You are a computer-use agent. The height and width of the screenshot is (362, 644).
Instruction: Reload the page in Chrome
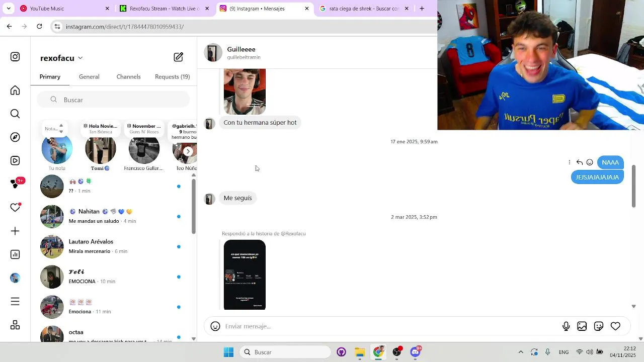pyautogui.click(x=39, y=27)
